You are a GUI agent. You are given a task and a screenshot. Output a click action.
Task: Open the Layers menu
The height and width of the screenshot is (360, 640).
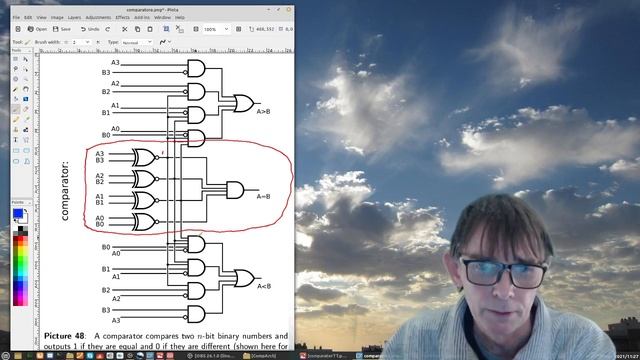point(74,18)
